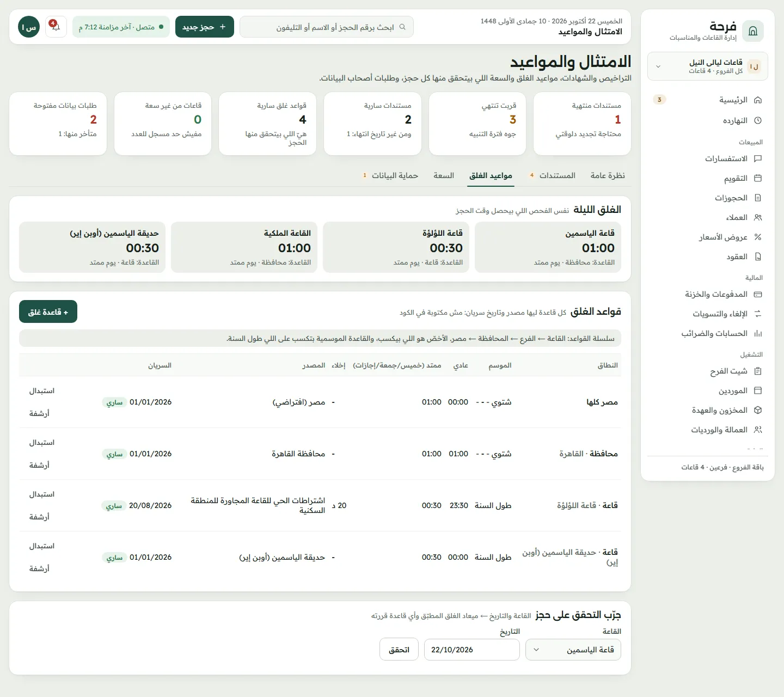Click the قربت تنتهي stat card

[477, 124]
